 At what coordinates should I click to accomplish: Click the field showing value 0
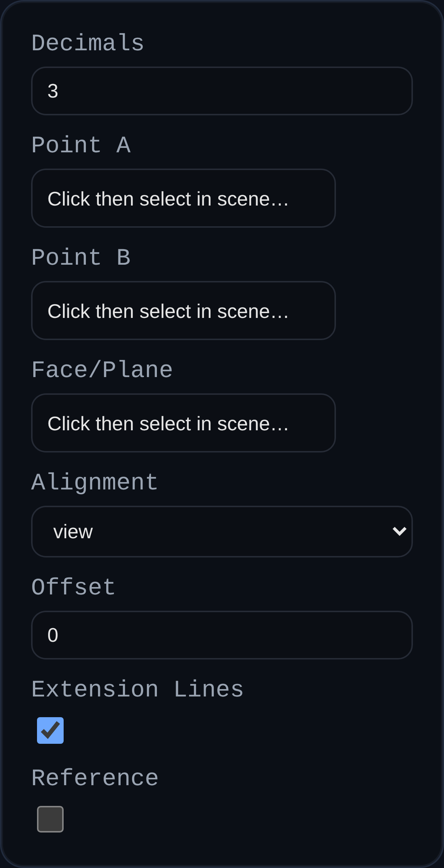pos(222,634)
